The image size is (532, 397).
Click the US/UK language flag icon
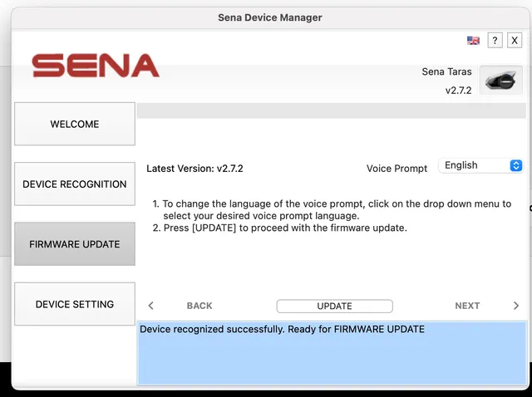click(473, 41)
